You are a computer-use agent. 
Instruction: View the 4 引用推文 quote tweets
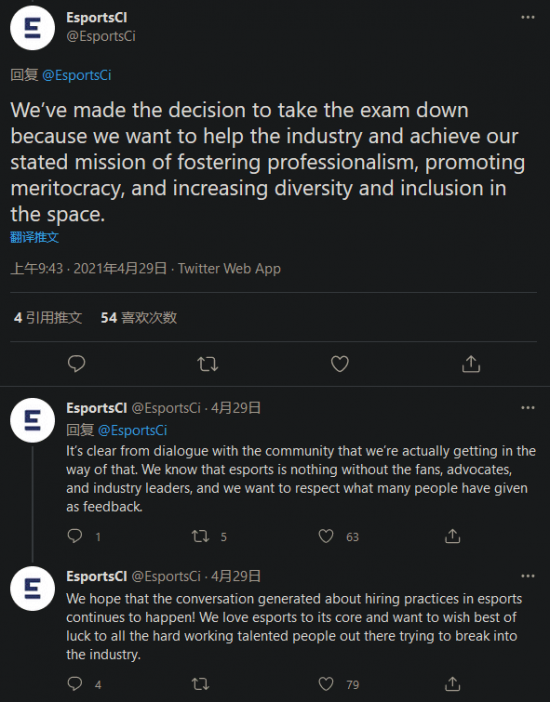point(48,318)
